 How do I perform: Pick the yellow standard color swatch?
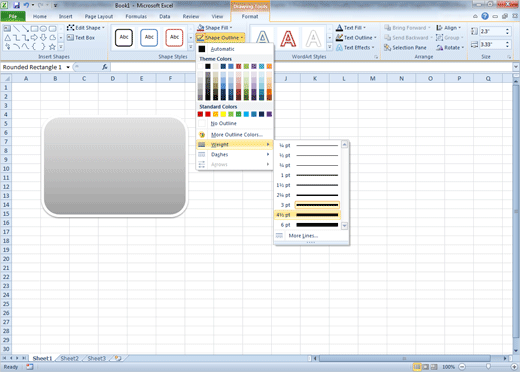[x=223, y=114]
